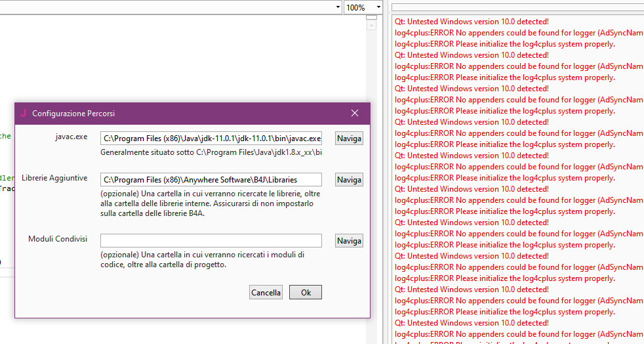Viewport: 644px width, 344px height.
Task: Click first 'No appenders could be found' log line
Action: pyautogui.click(x=519, y=33)
